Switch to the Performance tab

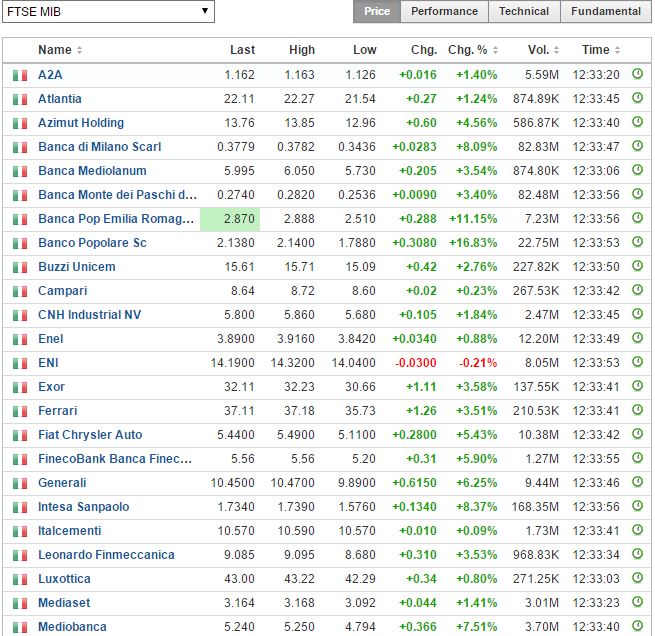point(444,11)
